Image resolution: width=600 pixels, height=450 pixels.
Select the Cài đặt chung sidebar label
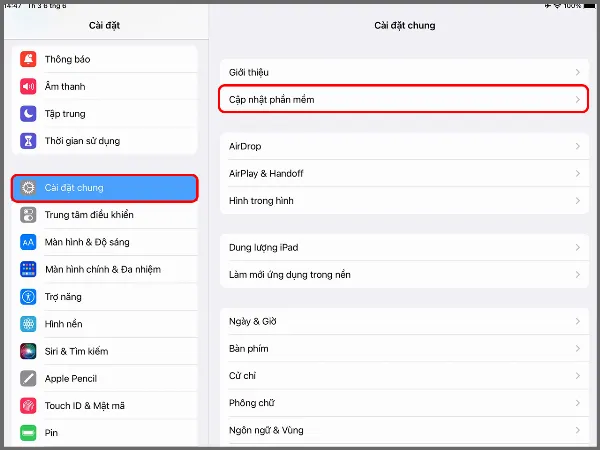point(74,188)
